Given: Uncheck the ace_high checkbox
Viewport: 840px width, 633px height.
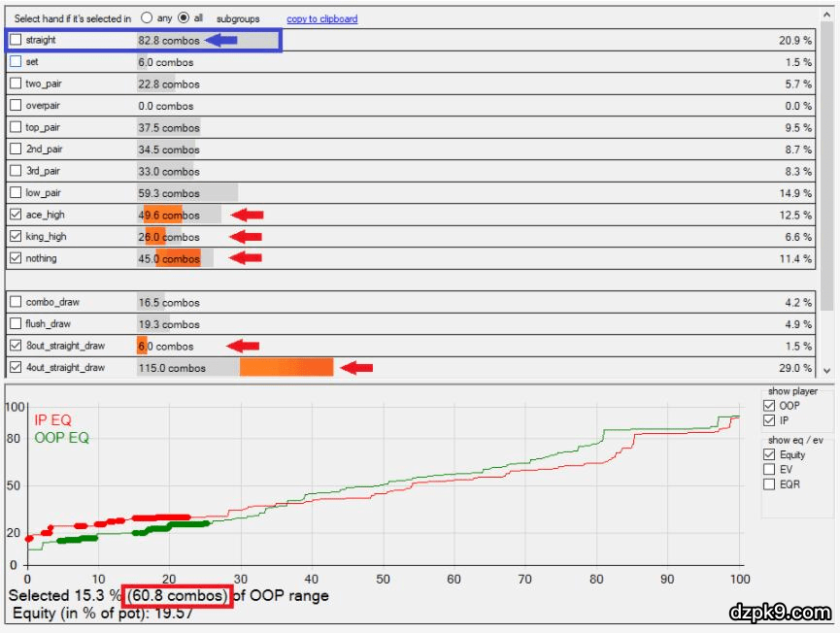Looking at the screenshot, I should click(16, 215).
